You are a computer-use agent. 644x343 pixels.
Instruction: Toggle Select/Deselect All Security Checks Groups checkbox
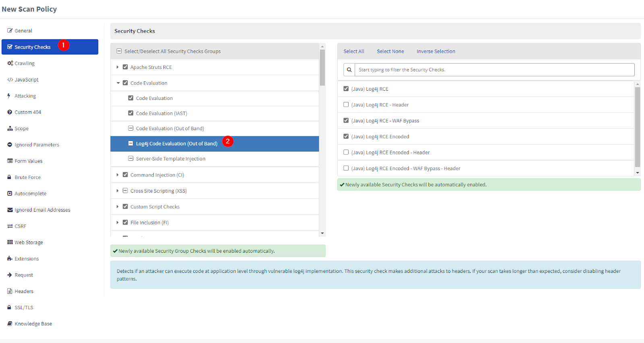click(119, 51)
